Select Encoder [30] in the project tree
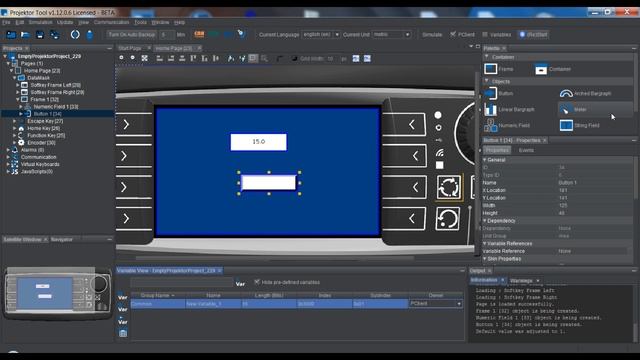 click(41, 143)
